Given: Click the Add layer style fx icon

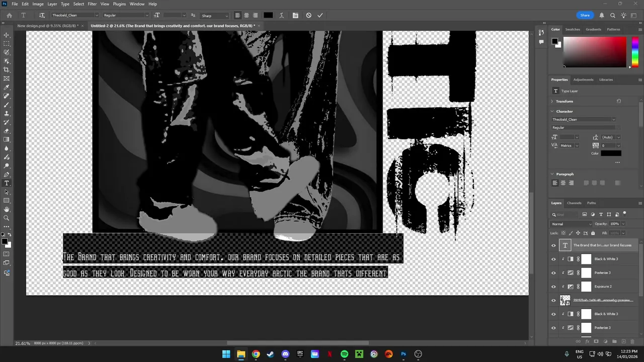Looking at the screenshot, I should click(587, 341).
